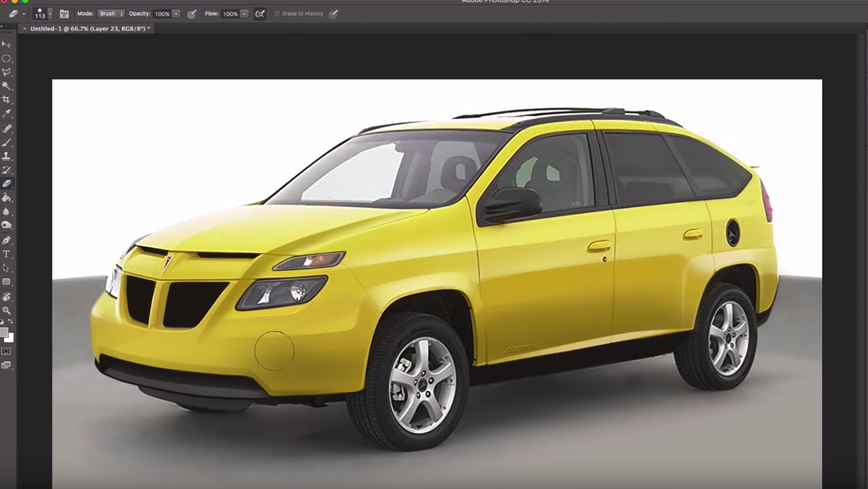Select the Clone Stamp tool
This screenshot has height=489, width=868.
[x=6, y=156]
